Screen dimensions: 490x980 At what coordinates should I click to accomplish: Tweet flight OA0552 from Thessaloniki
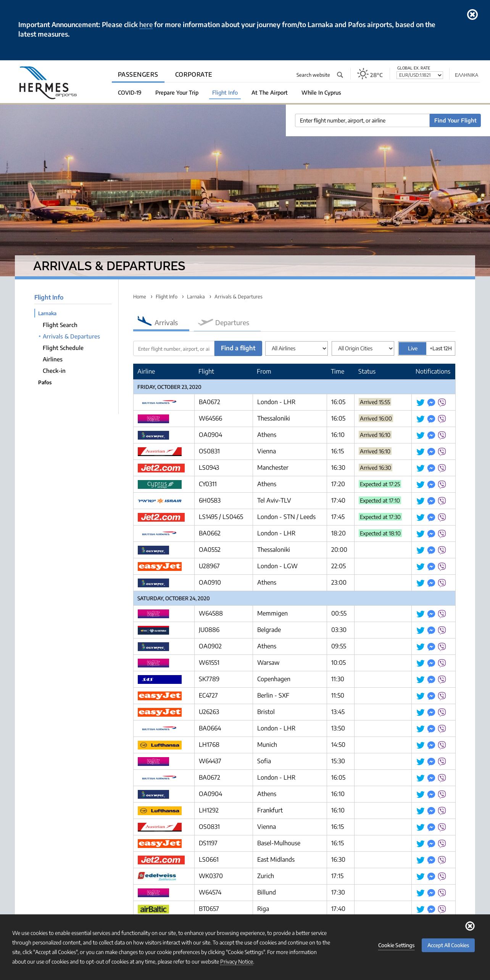coord(421,550)
